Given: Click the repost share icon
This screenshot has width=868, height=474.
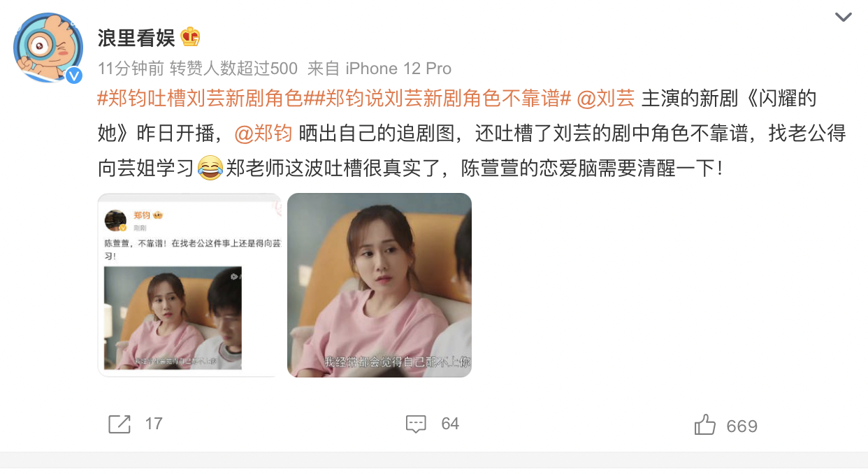Looking at the screenshot, I should click(x=120, y=424).
